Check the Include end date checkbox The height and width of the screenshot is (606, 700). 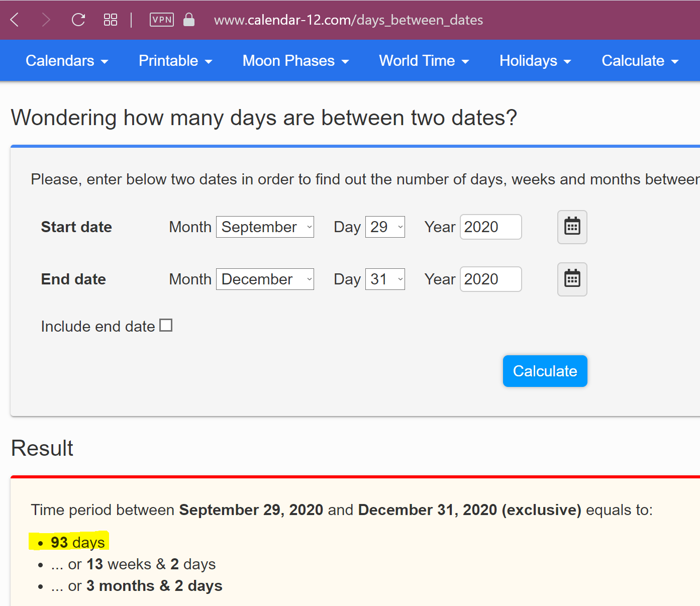[x=166, y=326]
